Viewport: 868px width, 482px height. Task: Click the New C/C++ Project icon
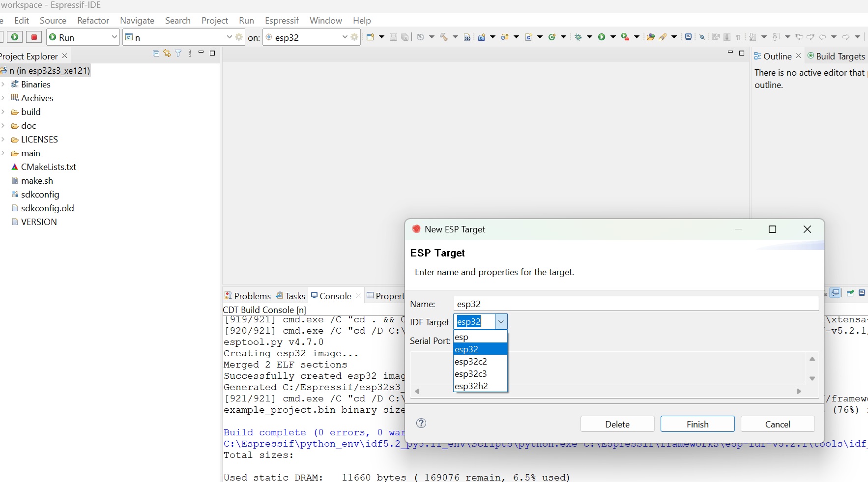481,37
